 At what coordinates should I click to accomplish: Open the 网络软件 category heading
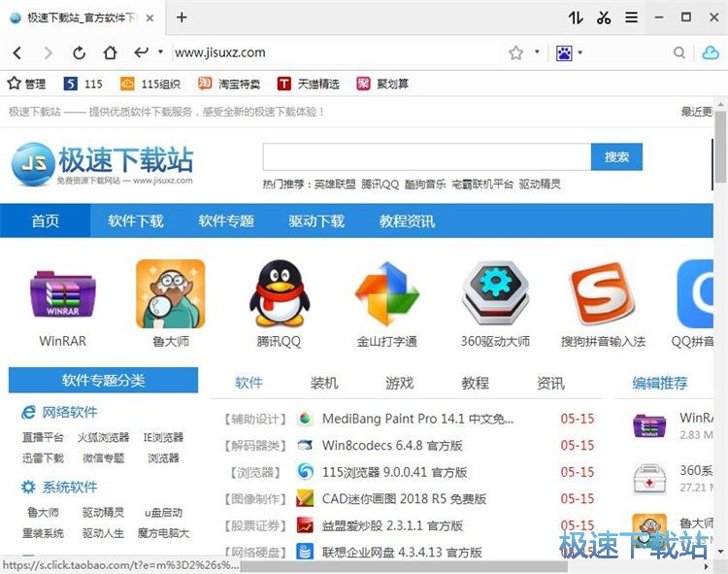(x=59, y=412)
